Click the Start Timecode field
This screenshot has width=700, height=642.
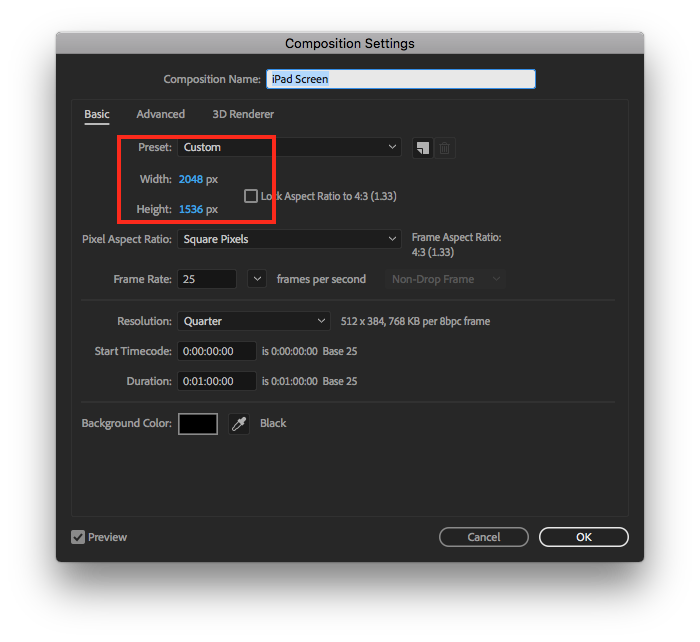(x=217, y=351)
